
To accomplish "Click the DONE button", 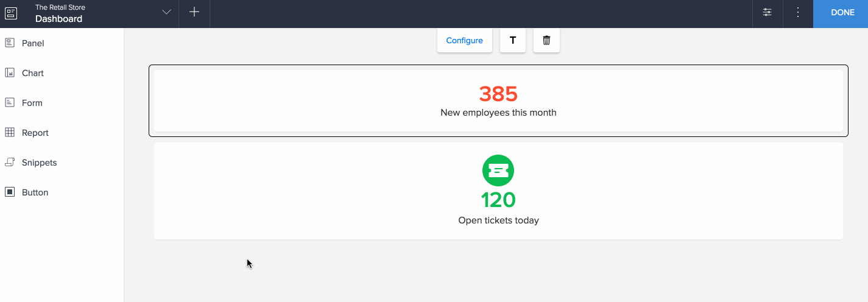I will (x=842, y=13).
